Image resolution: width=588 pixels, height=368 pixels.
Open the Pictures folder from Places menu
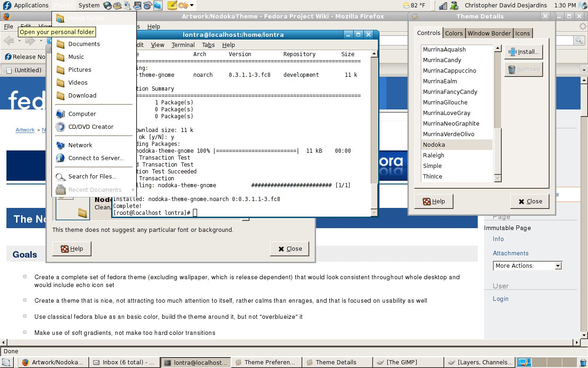click(94, 70)
